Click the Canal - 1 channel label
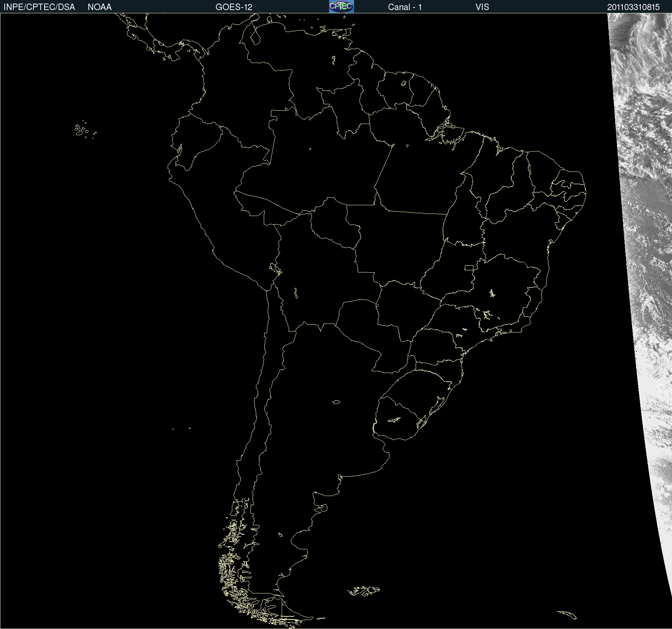 click(405, 7)
